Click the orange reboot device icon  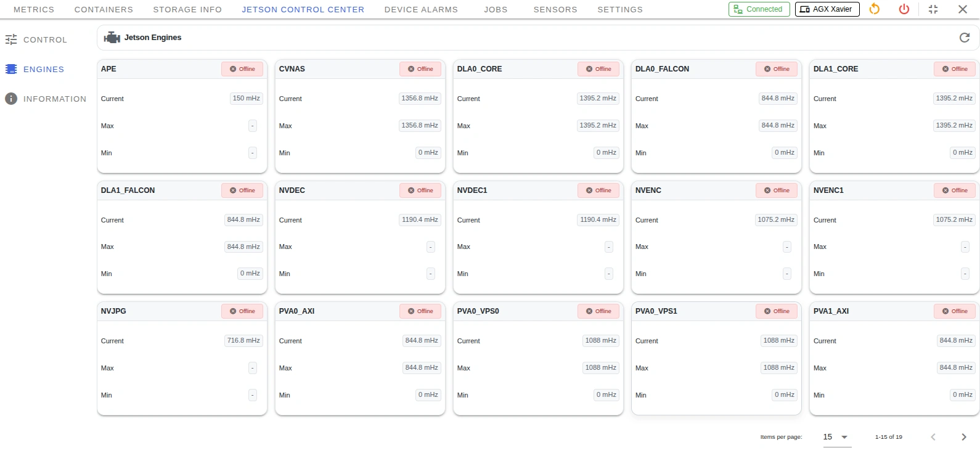(x=874, y=9)
